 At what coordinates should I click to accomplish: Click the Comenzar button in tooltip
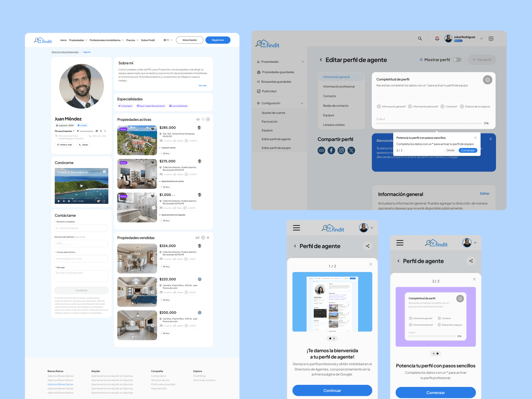pyautogui.click(x=467, y=150)
